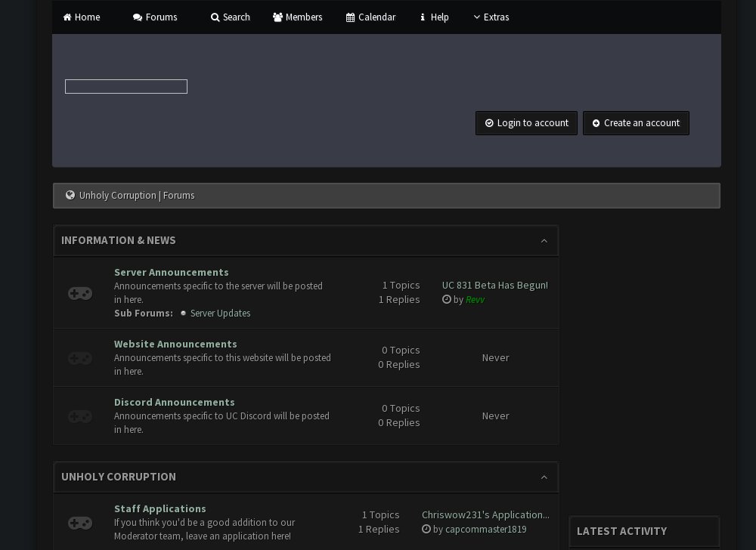Open Server Announcements forum
Viewport: 756px width, 550px height.
click(171, 272)
